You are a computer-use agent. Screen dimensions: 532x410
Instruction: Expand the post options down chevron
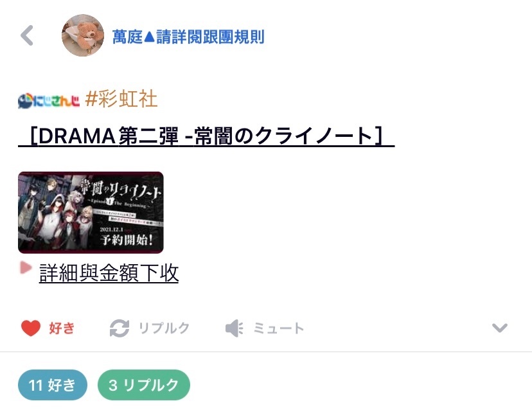(500, 328)
